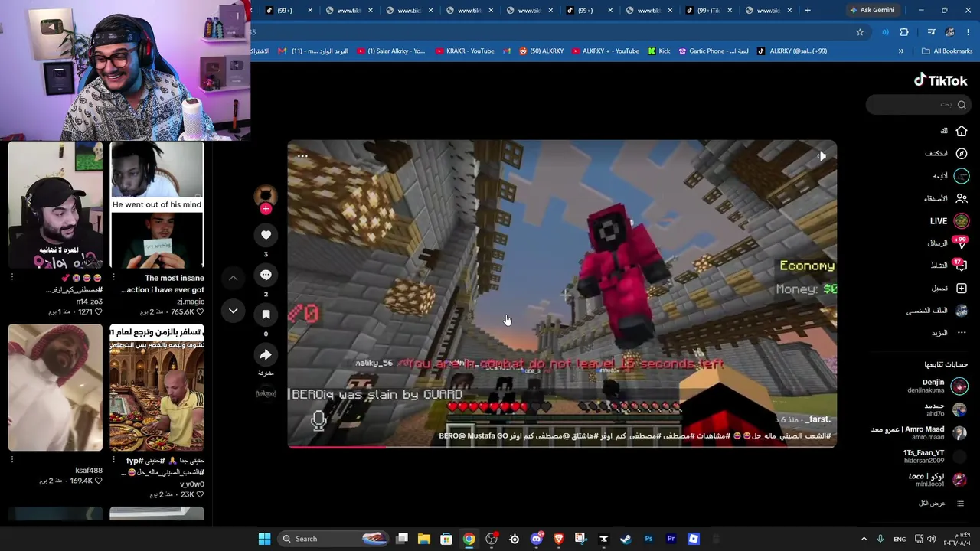The image size is (980, 551).
Task: Open the 'He went out of his mind' video thumbnail
Action: point(157,205)
